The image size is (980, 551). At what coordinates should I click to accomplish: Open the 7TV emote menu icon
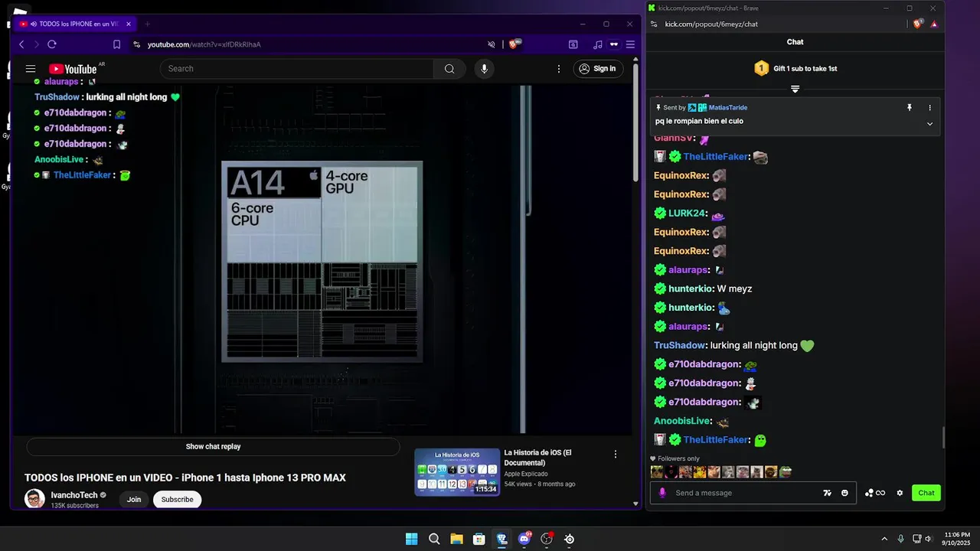(x=828, y=493)
